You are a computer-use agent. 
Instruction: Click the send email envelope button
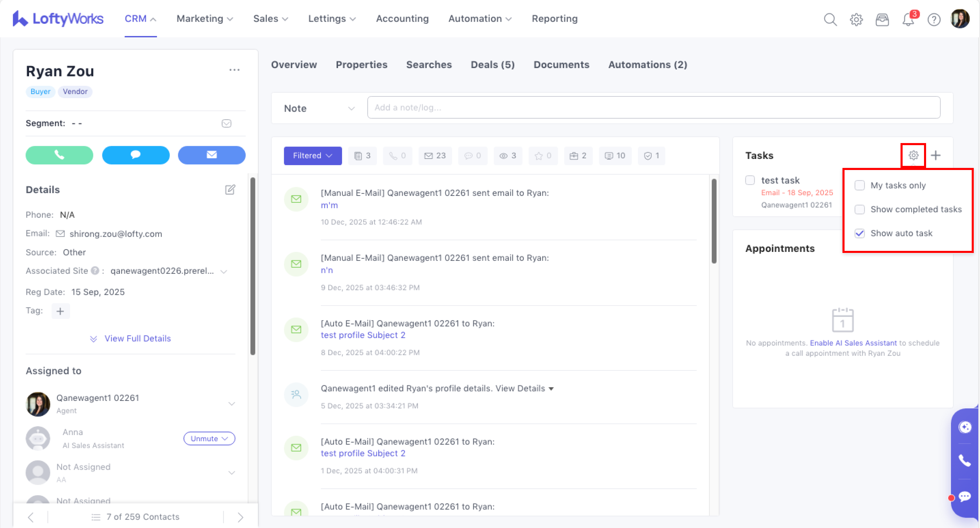(x=211, y=155)
